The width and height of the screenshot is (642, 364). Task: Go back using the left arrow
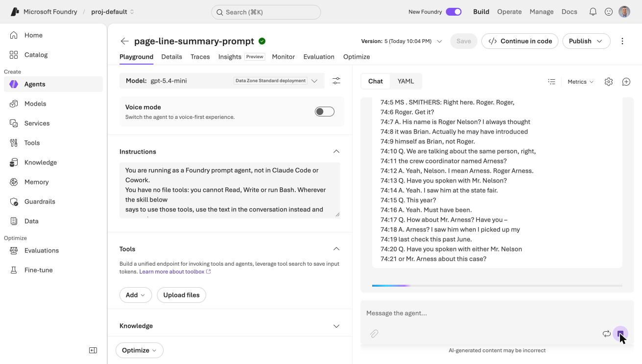click(125, 41)
